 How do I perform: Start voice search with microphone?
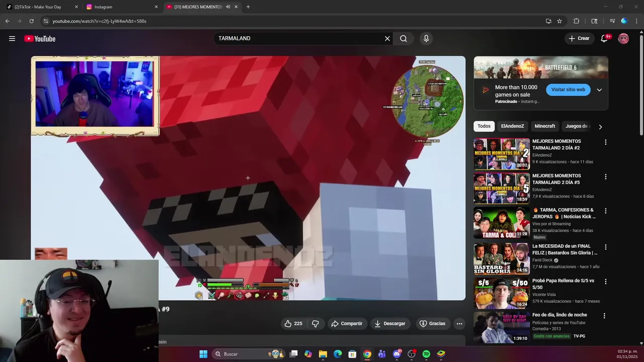(x=426, y=39)
